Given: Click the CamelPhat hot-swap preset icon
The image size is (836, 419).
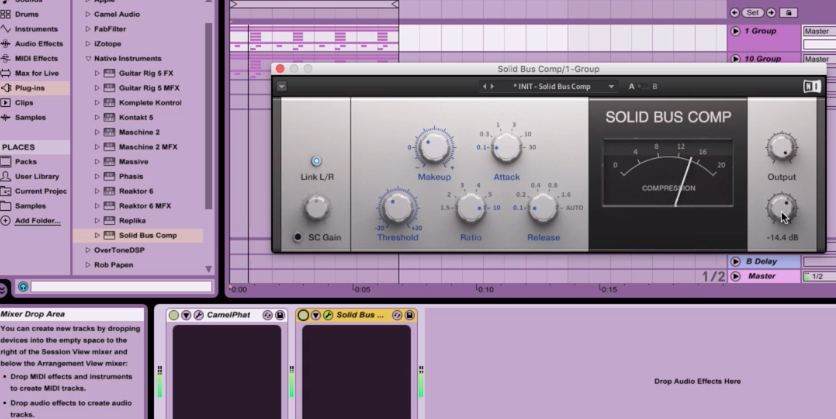Looking at the screenshot, I should (x=268, y=315).
